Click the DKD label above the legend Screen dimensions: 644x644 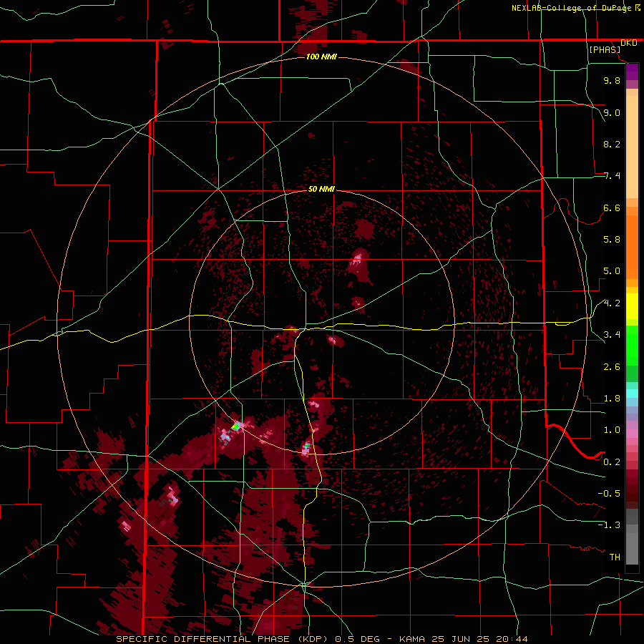tap(629, 43)
